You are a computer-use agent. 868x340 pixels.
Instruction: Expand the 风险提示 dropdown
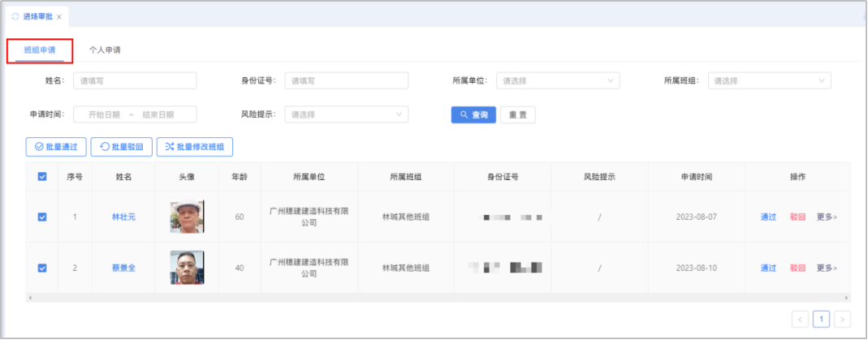(x=346, y=114)
